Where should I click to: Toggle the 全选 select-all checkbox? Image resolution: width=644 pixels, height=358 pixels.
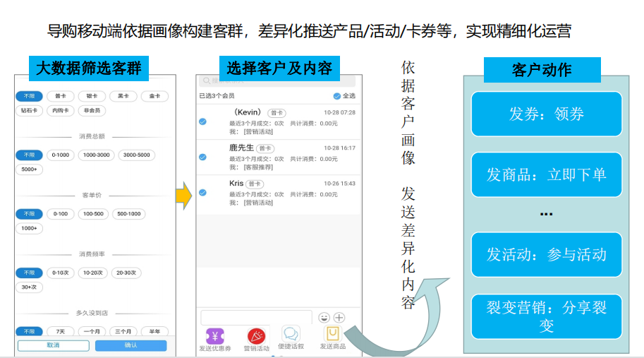pyautogui.click(x=337, y=96)
